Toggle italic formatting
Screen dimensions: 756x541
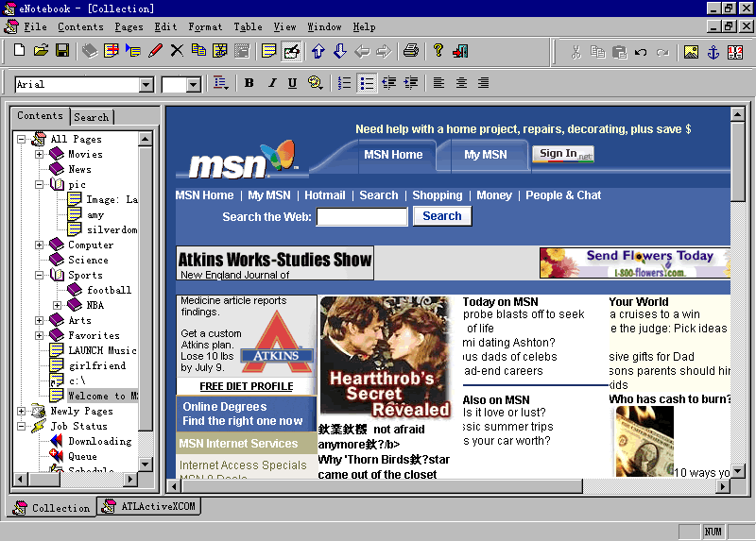click(x=272, y=83)
